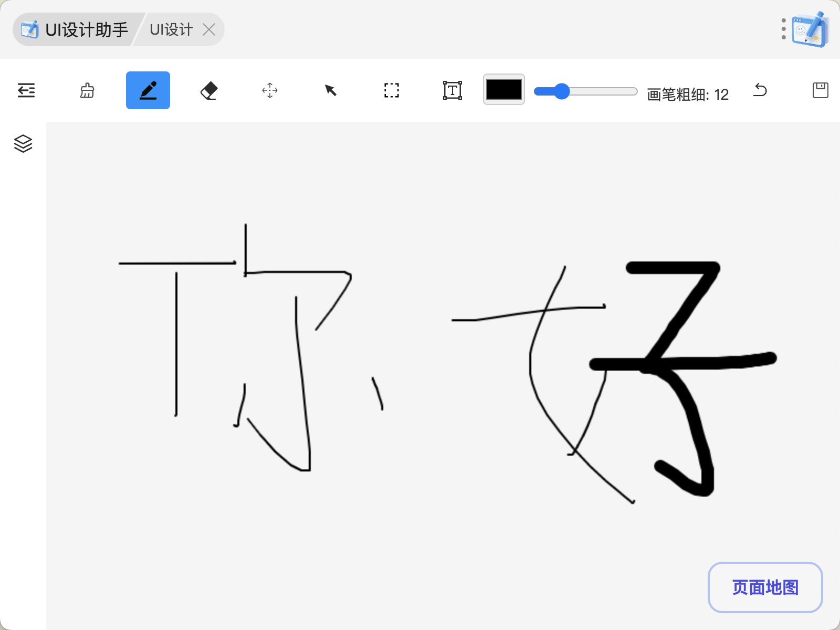840x630 pixels.
Task: Select the eraser tool
Action: click(209, 90)
